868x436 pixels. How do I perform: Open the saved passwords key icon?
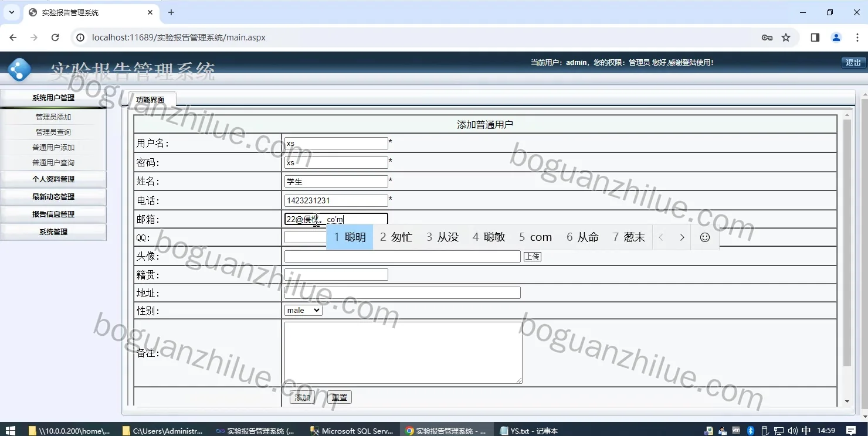tap(767, 38)
